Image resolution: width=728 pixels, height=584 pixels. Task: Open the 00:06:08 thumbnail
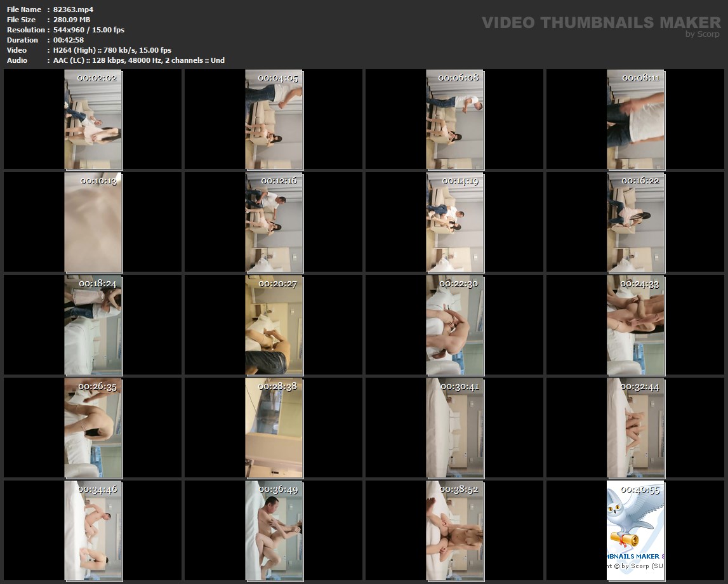point(454,119)
